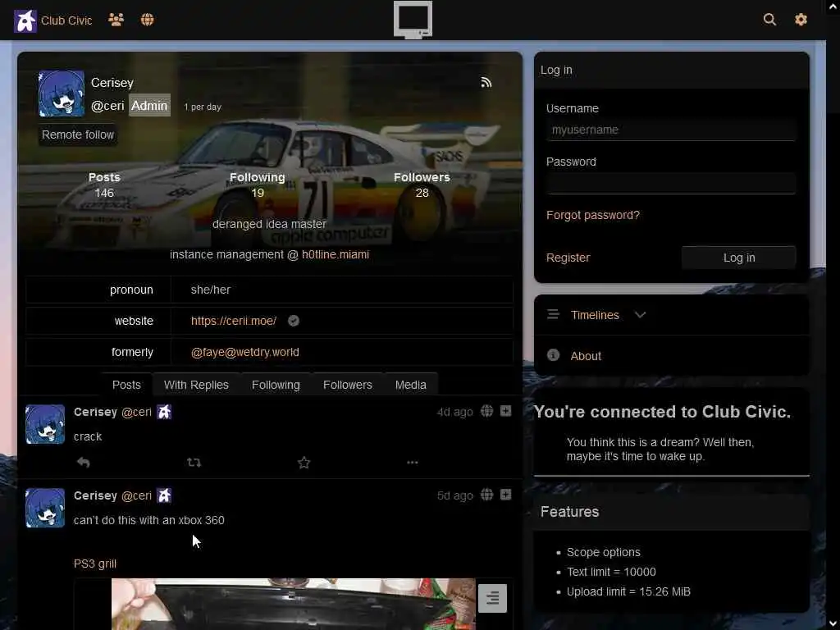The image size is (840, 630).
Task: Switch to the Posts tab
Action: click(x=126, y=385)
